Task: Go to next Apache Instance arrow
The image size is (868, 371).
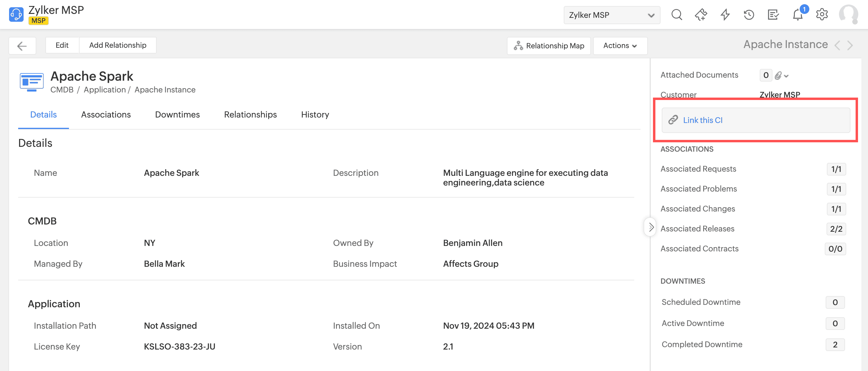Action: tap(850, 45)
